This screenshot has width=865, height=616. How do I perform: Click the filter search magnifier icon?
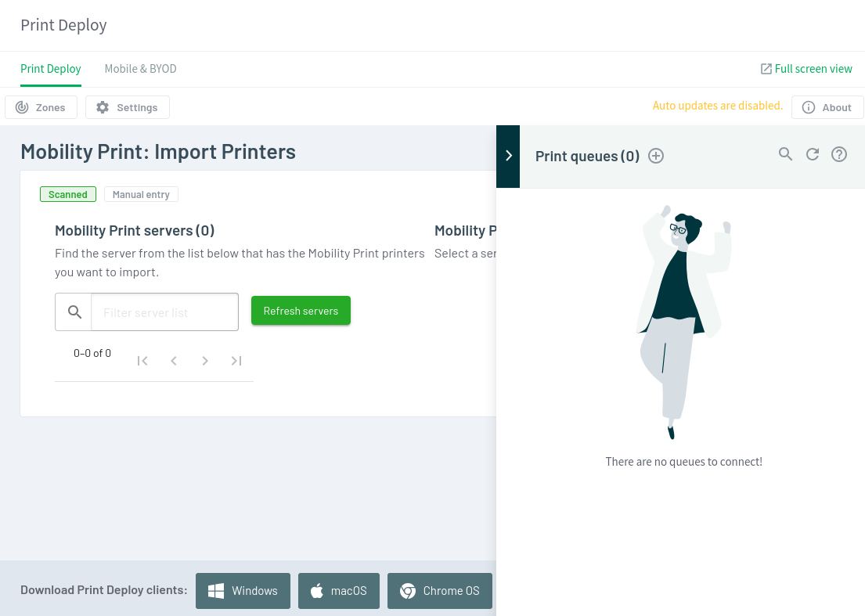point(74,312)
